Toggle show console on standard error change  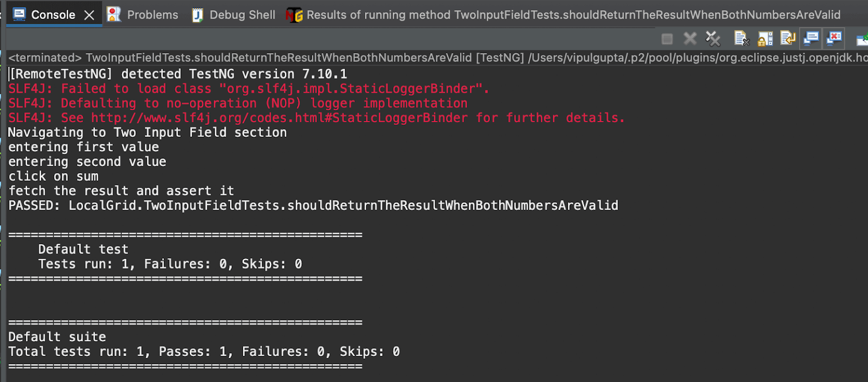[x=834, y=39]
